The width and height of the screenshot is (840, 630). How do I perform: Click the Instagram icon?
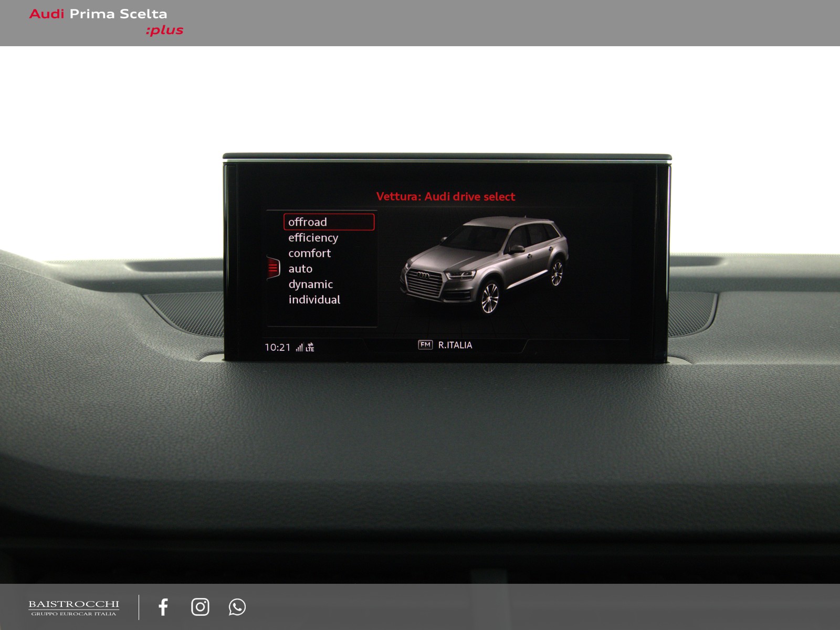click(200, 607)
